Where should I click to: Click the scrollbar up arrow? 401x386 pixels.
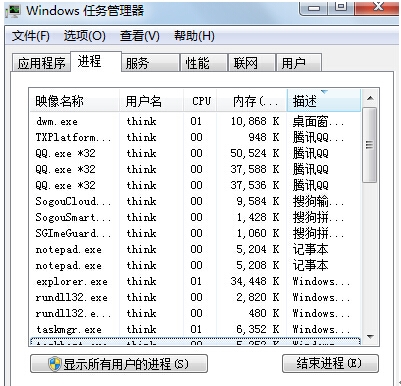[x=370, y=98]
